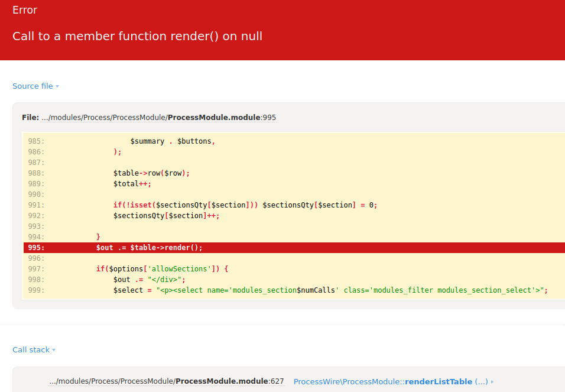Click the closing brace on line 994
This screenshot has height=392, width=565.
click(x=98, y=237)
